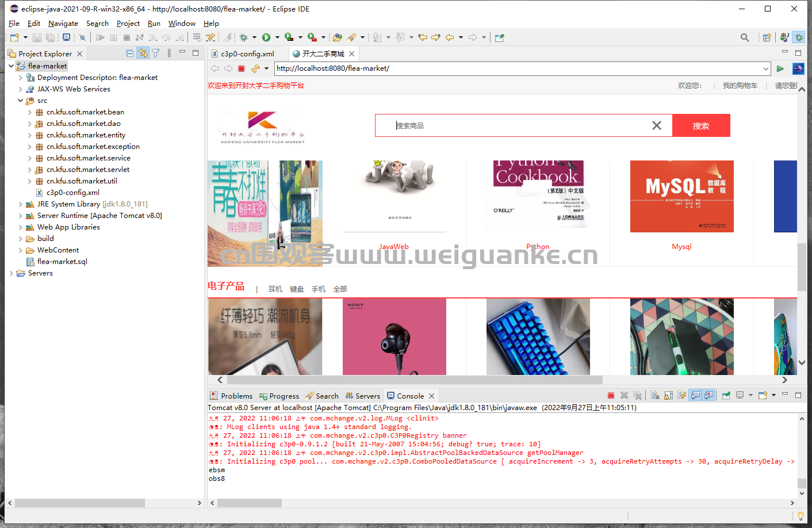This screenshot has height=528, width=812.
Task: Start debugging from the toolbar
Action: pos(244,37)
